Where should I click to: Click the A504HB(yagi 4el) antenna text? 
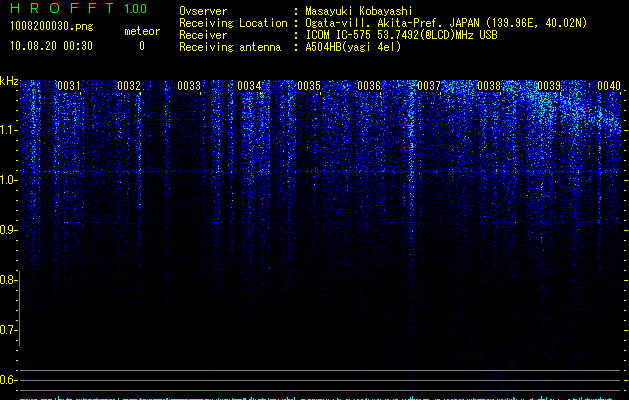coord(353,47)
